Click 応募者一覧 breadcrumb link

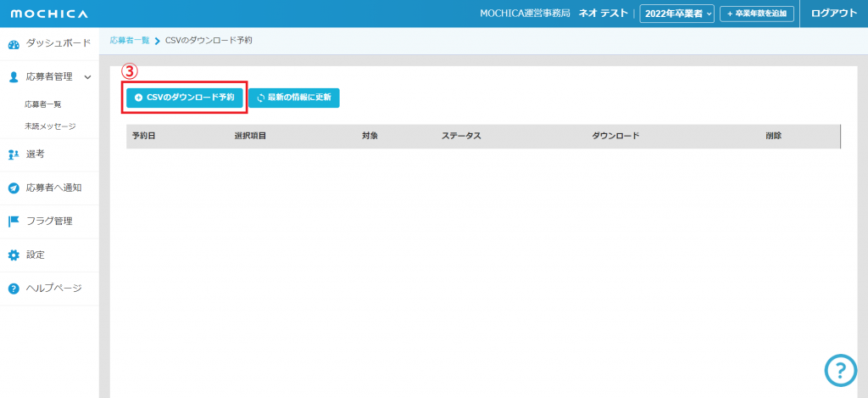tap(130, 41)
